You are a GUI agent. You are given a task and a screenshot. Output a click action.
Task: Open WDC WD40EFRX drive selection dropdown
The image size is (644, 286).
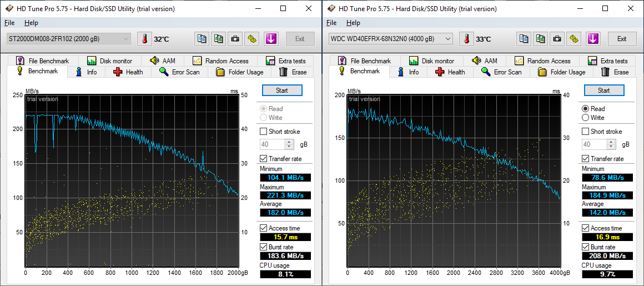click(x=391, y=39)
